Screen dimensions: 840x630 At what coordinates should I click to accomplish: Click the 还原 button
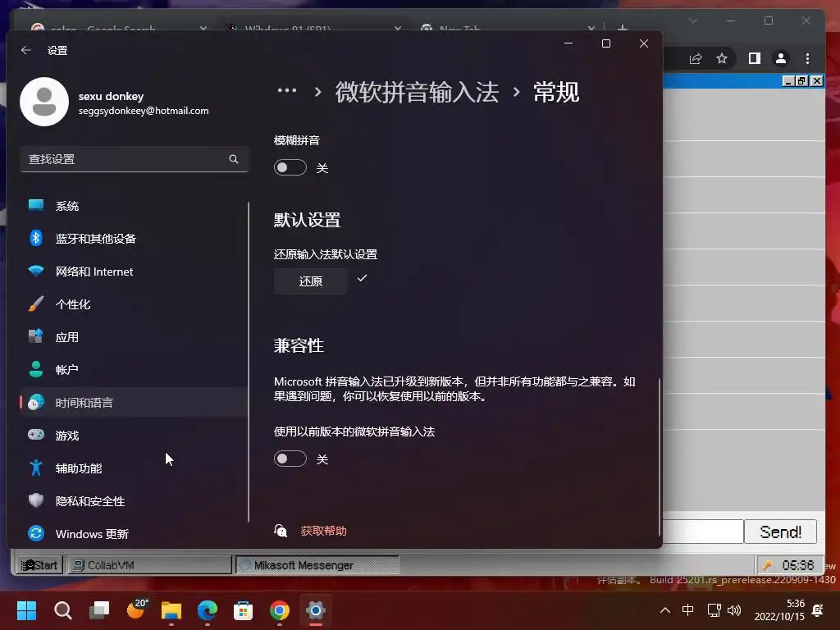[x=311, y=281]
